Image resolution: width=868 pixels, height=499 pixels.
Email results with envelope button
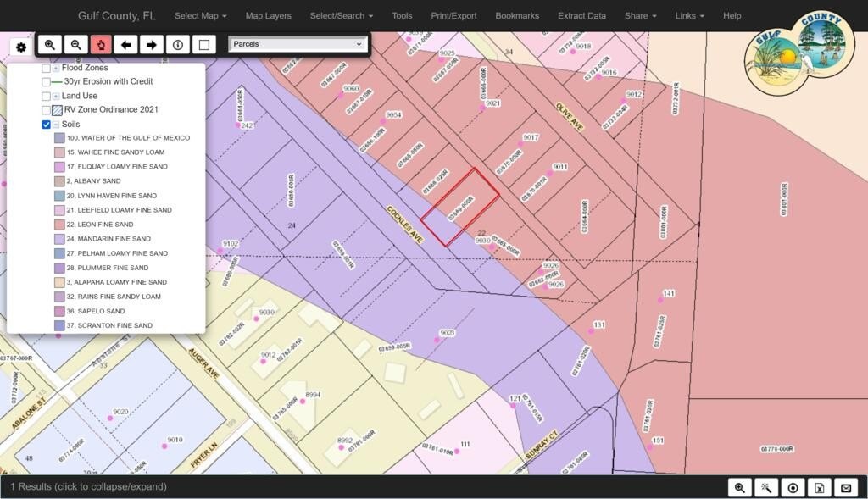tap(846, 487)
